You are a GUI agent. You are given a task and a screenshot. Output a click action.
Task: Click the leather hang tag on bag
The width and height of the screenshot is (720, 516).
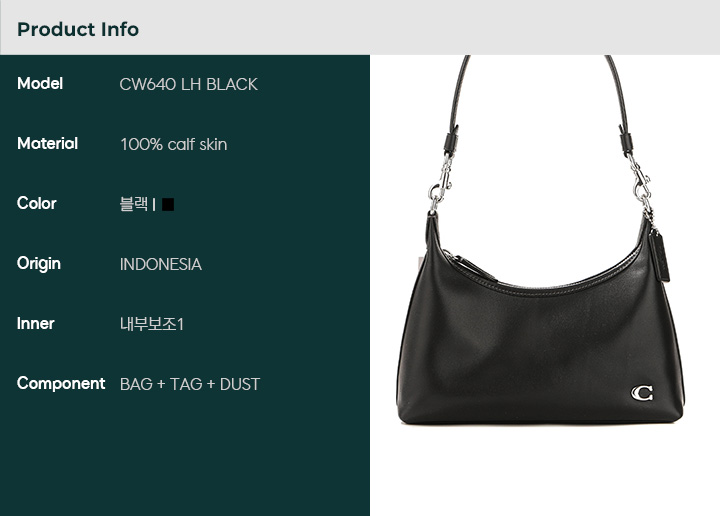click(658, 255)
